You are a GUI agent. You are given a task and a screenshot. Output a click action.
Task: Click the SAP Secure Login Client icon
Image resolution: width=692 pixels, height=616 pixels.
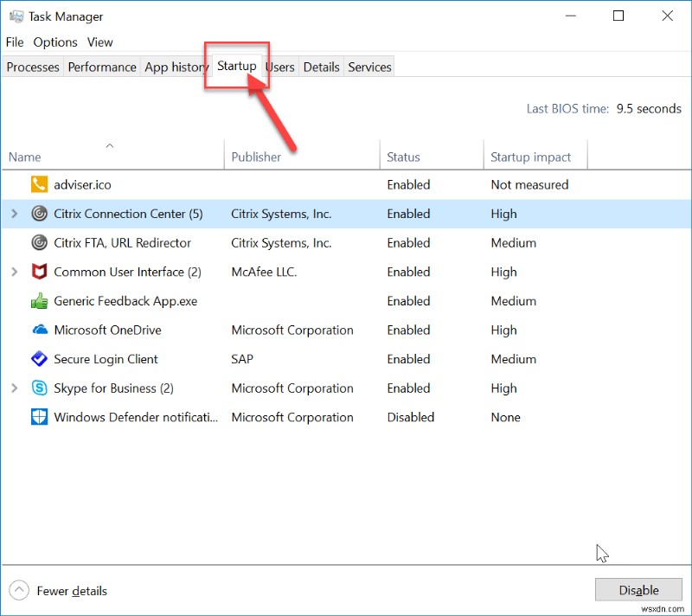point(38,359)
